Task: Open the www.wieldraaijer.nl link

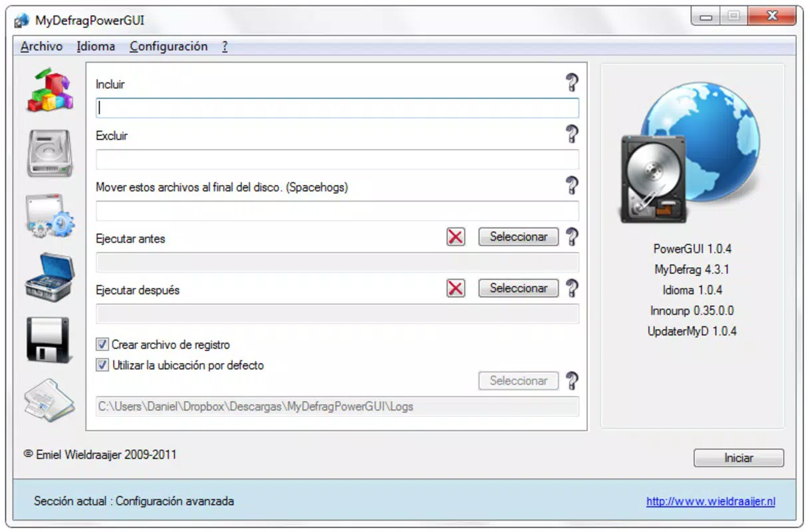Action: click(711, 502)
